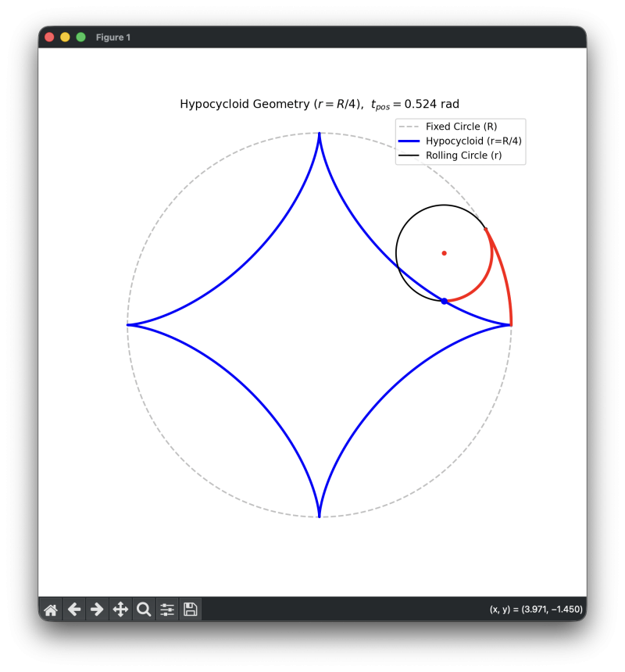This screenshot has height=672, width=625.
Task: Save the figure using the disk icon
Action: coord(191,609)
